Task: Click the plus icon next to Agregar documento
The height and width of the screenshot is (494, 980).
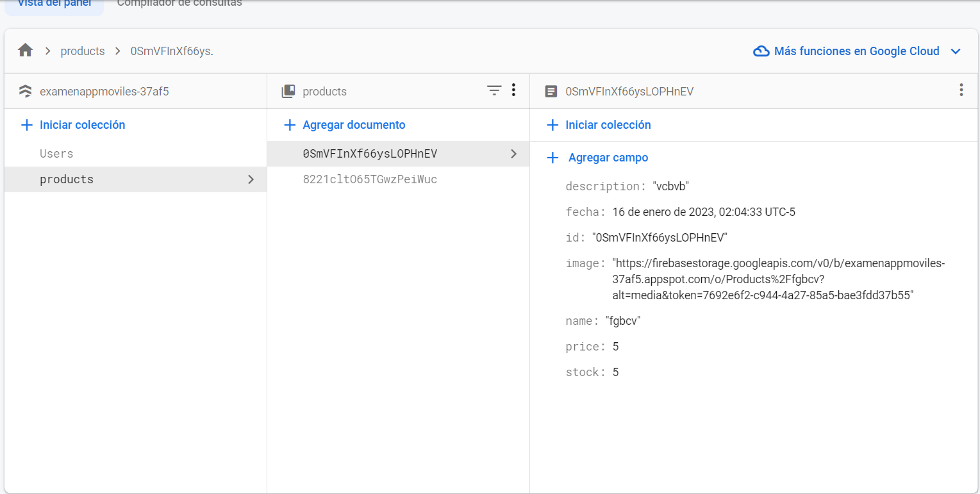Action: 288,124
